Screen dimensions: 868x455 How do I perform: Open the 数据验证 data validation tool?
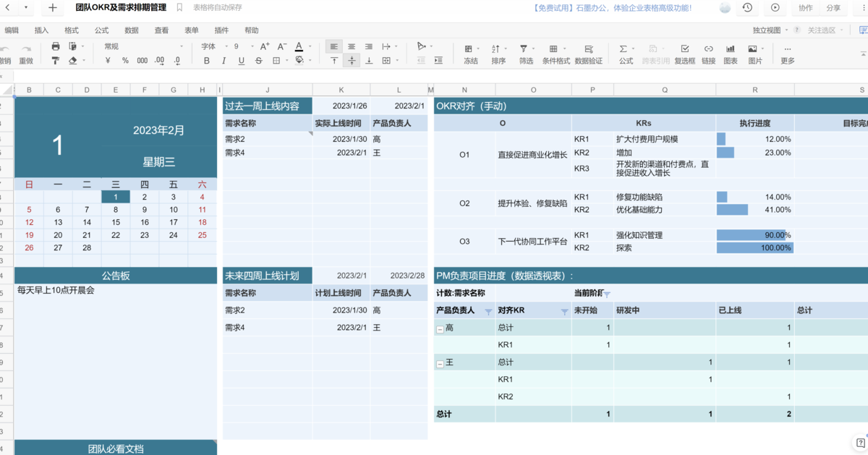(x=588, y=54)
